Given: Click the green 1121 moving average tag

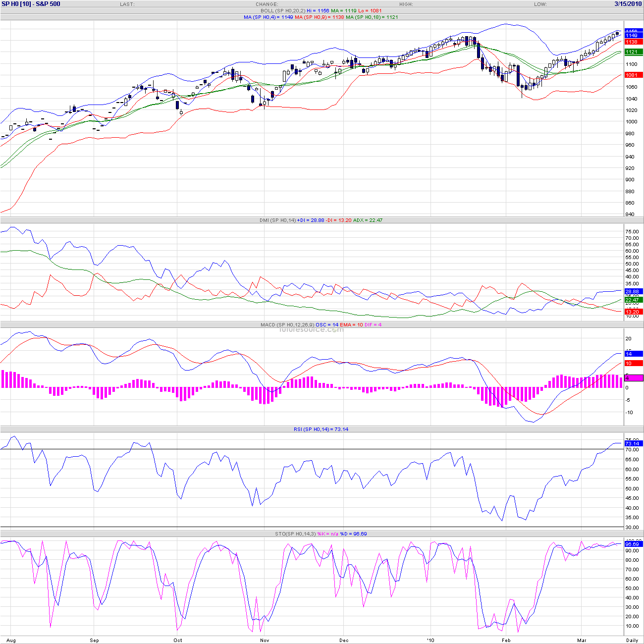Looking at the screenshot, I should 633,52.
